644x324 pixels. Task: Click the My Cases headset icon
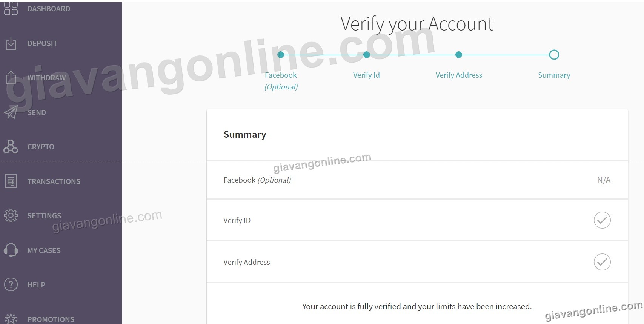point(11,250)
